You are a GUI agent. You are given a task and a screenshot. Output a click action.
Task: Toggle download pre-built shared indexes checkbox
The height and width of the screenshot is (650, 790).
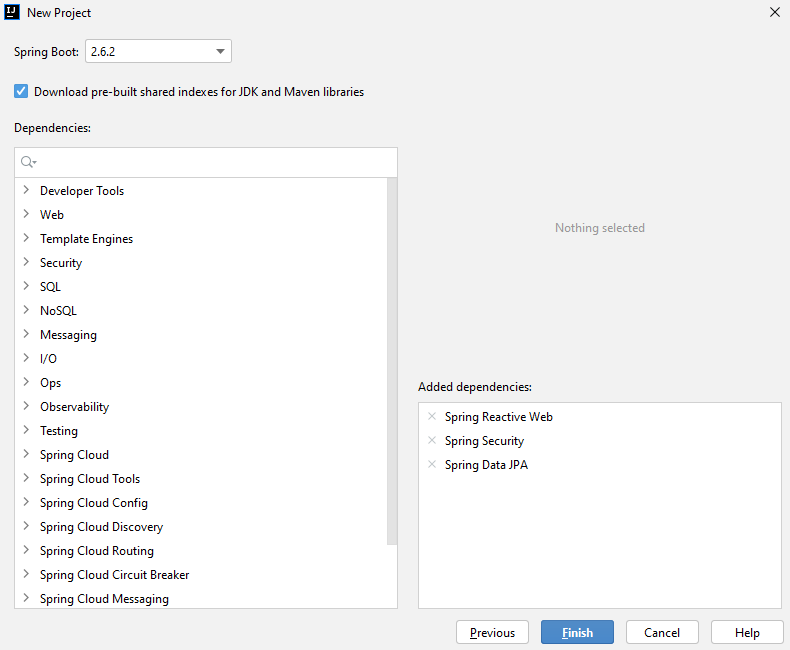tap(21, 91)
